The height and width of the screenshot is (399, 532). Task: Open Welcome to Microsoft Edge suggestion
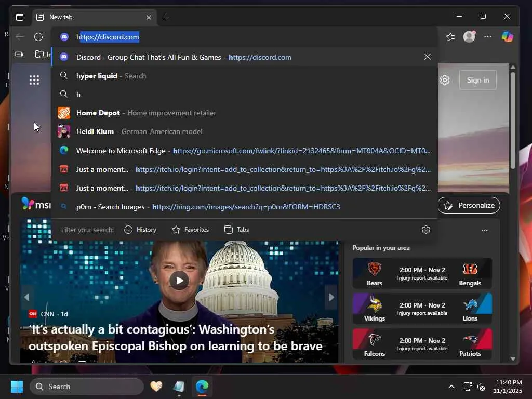pos(244,151)
